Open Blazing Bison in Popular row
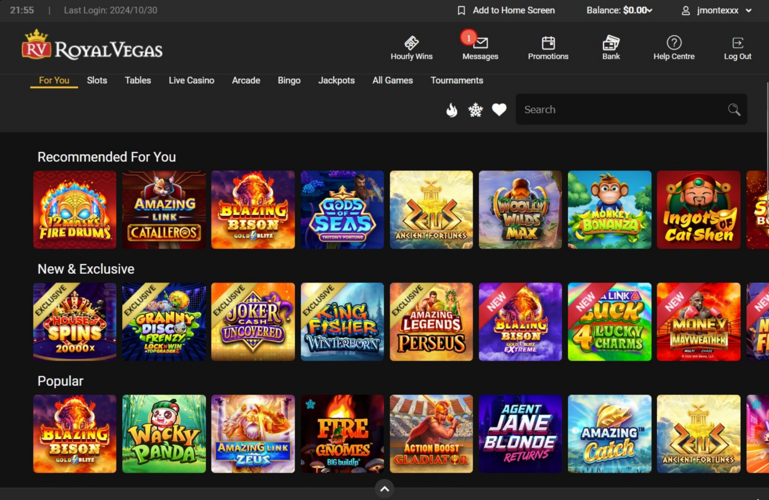 75,434
